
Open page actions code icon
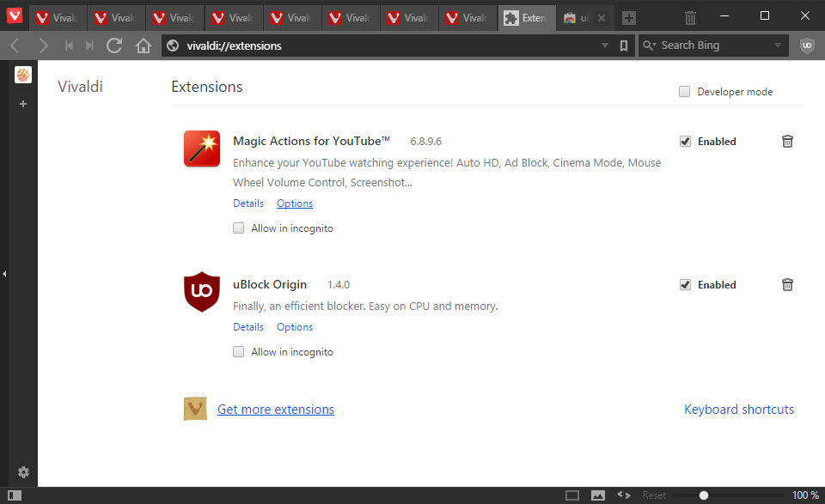point(624,495)
